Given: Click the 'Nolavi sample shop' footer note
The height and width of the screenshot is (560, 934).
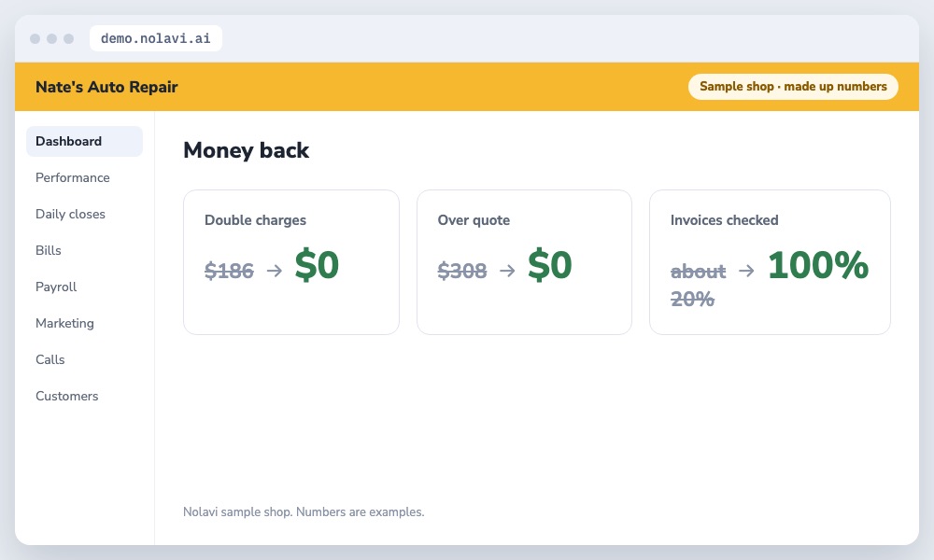Looking at the screenshot, I should pyautogui.click(x=304, y=511).
